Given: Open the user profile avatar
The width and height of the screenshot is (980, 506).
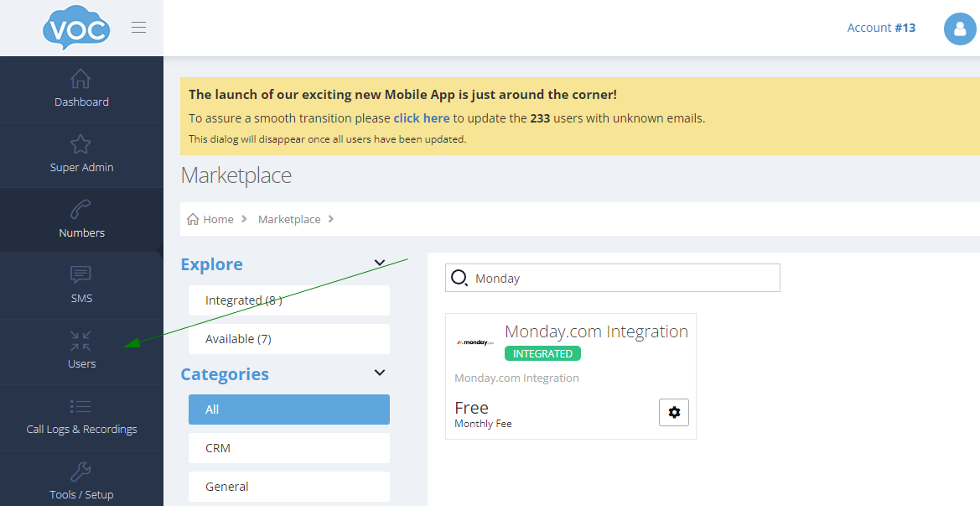Looking at the screenshot, I should pos(959,29).
